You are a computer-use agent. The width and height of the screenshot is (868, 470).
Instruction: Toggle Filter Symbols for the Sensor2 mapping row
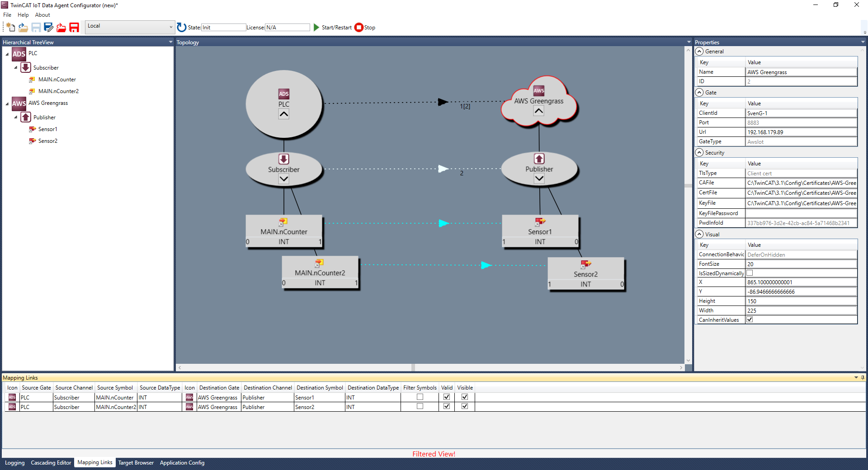pos(420,406)
